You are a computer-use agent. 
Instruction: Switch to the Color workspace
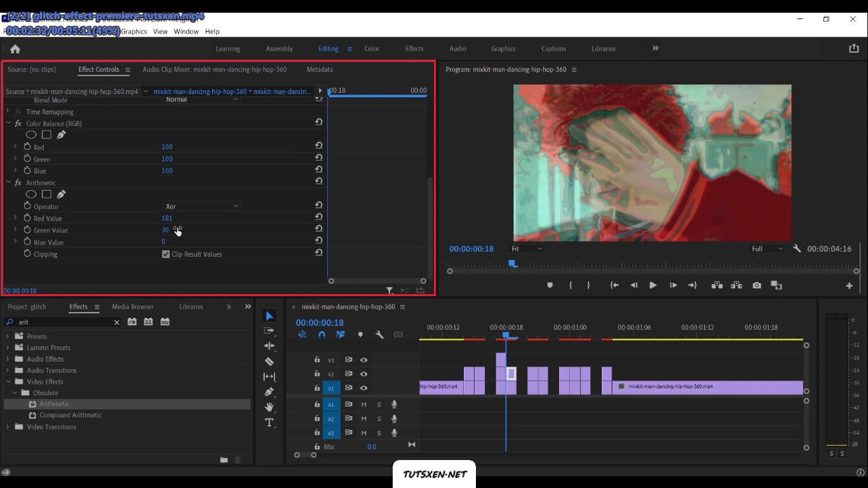(372, 49)
